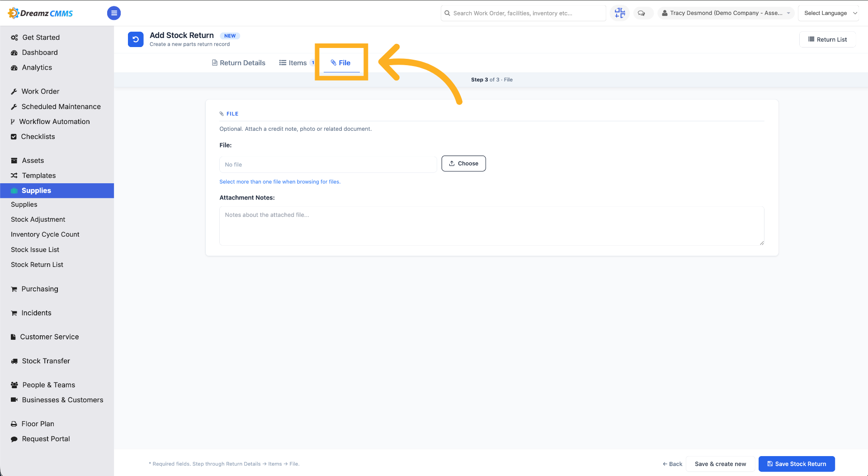Click the Stock Transfer truck icon
Viewport: 868px width, 476px height.
(x=14, y=361)
